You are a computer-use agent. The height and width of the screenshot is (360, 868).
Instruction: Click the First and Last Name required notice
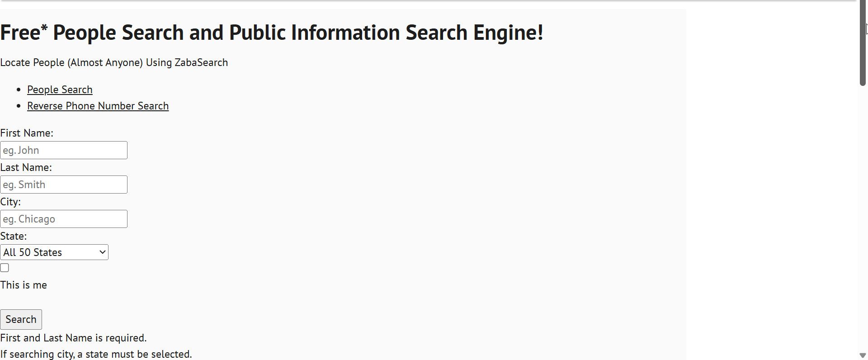(73, 338)
